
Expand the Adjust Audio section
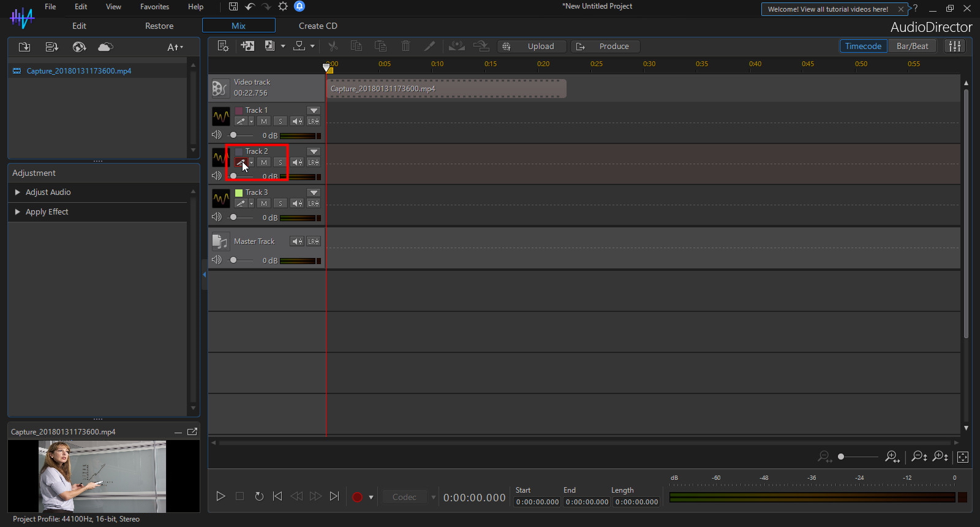(x=48, y=192)
